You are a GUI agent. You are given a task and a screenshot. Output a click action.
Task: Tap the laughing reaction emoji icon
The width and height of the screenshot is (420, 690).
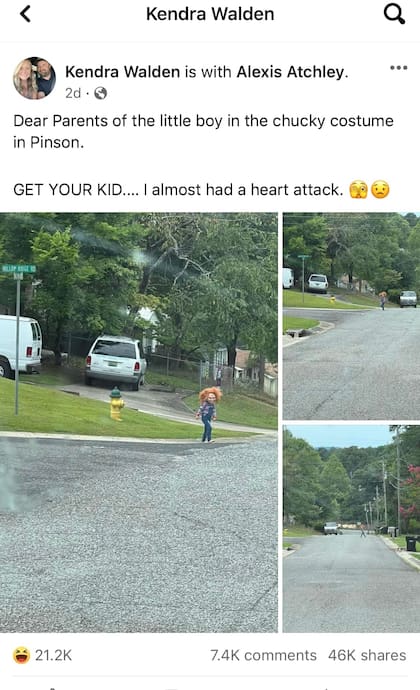21,655
